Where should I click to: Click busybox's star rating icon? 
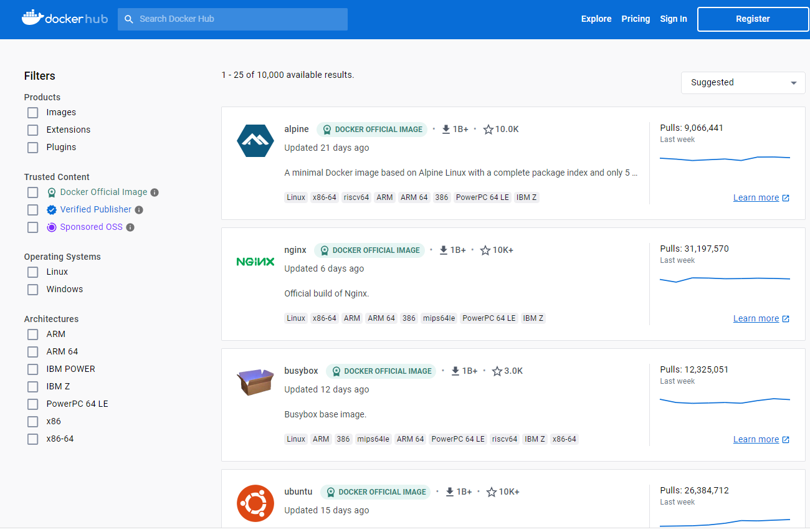[497, 371]
